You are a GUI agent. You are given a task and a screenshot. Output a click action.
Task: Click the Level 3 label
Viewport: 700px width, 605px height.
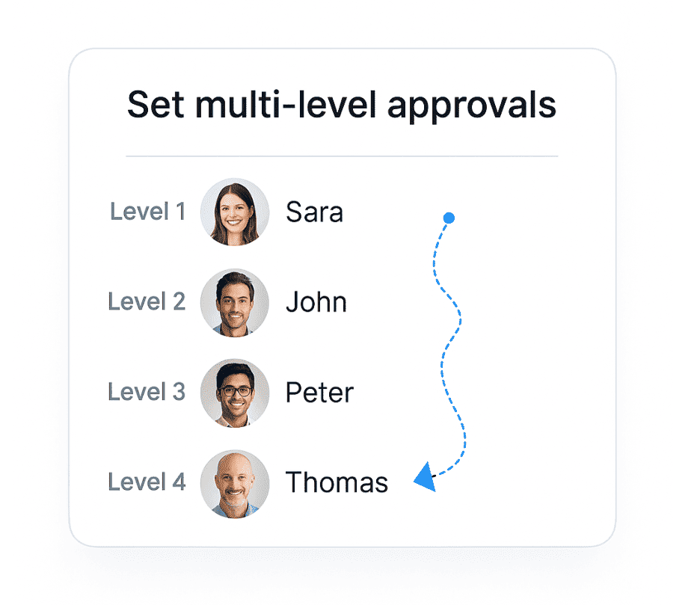(147, 392)
